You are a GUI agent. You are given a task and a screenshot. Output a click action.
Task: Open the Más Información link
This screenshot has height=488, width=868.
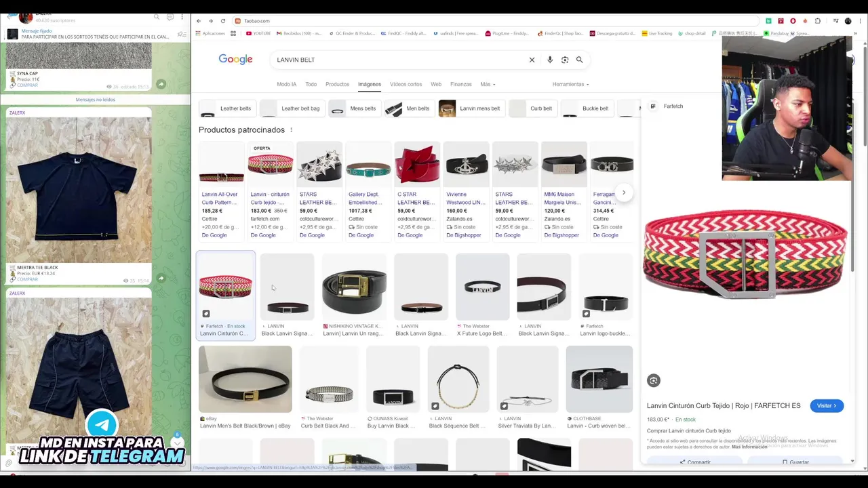[749, 447]
